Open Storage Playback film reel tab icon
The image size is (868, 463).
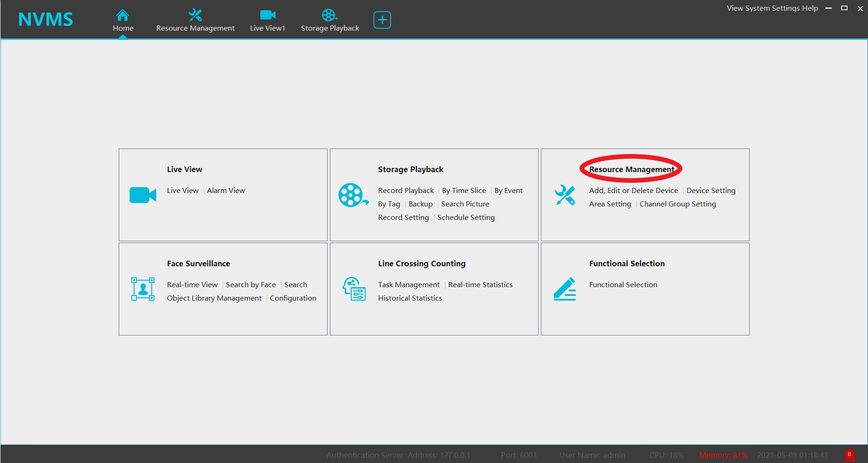[x=329, y=15]
